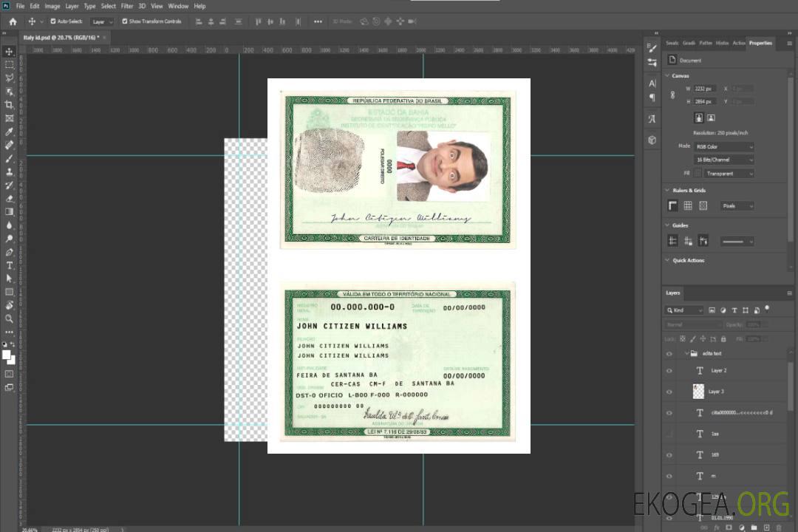Open the layer filter Kind dropdown
Image resolution: width=798 pixels, height=532 pixels.
tap(684, 310)
